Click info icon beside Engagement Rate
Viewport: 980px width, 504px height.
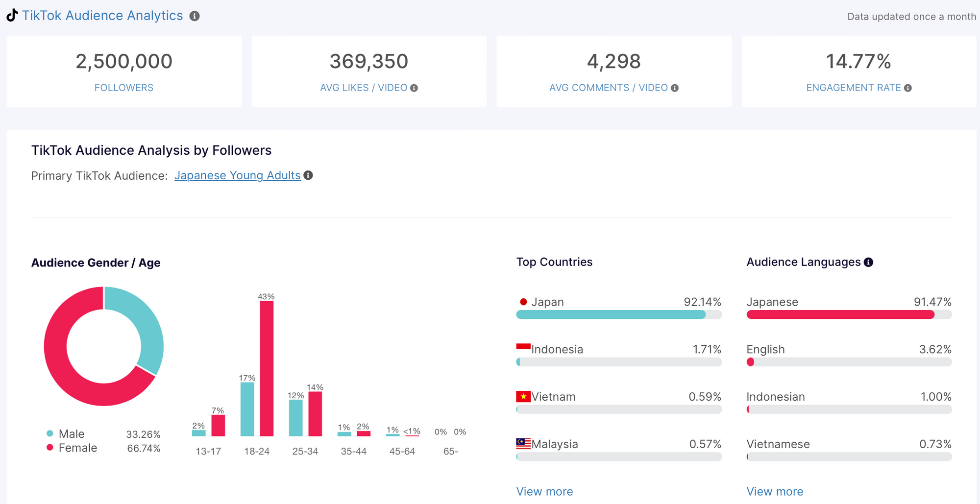point(908,88)
